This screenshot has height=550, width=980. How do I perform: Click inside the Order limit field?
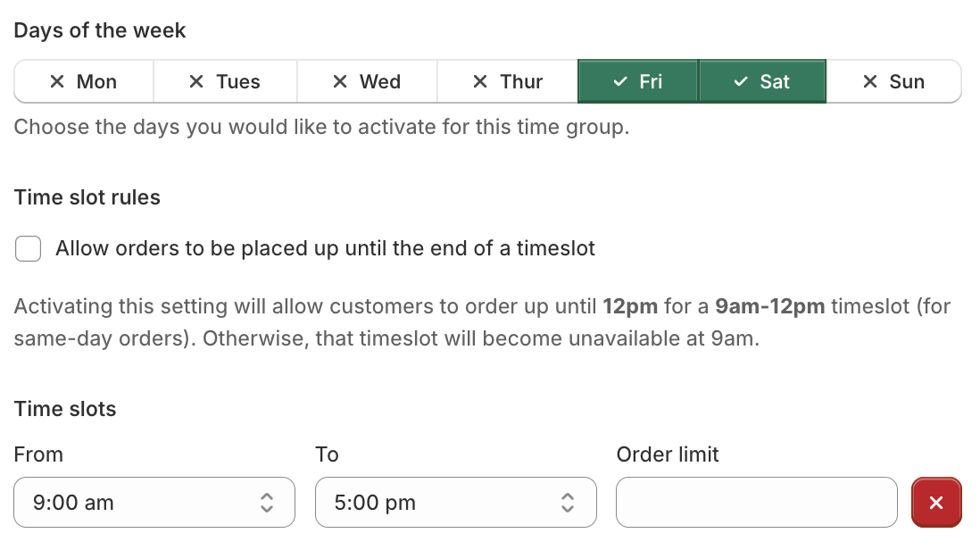tap(756, 502)
